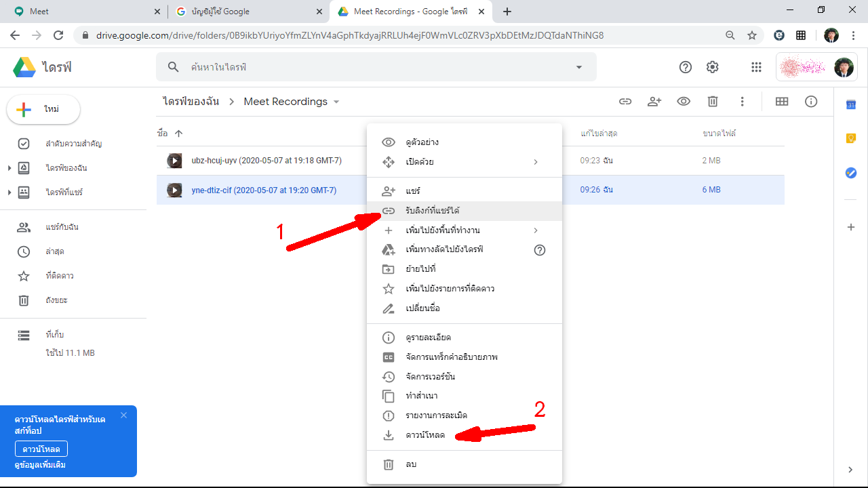The image size is (868, 488).
Task: Click the ใหม่ new button
Action: 43,110
